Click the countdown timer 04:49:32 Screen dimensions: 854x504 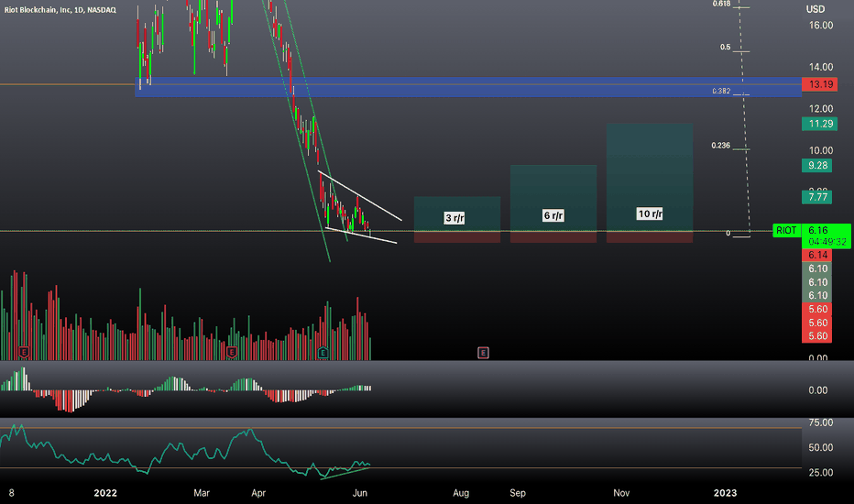pyautogui.click(x=827, y=242)
